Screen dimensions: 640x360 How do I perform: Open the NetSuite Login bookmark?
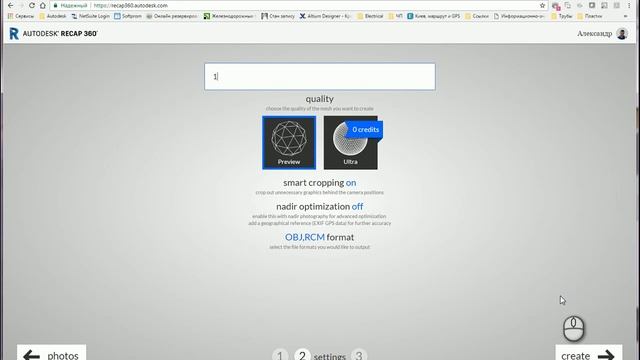[91, 16]
